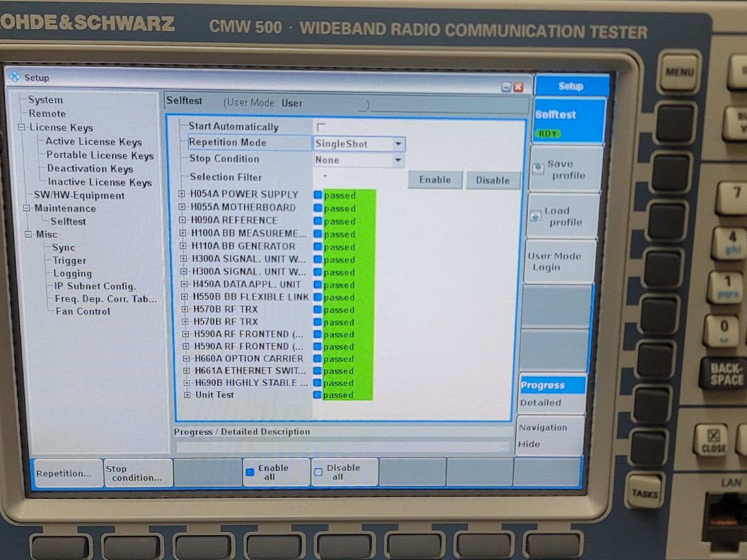Open Deactivation Keys
Screen dimensions: 747x560
click(90, 169)
